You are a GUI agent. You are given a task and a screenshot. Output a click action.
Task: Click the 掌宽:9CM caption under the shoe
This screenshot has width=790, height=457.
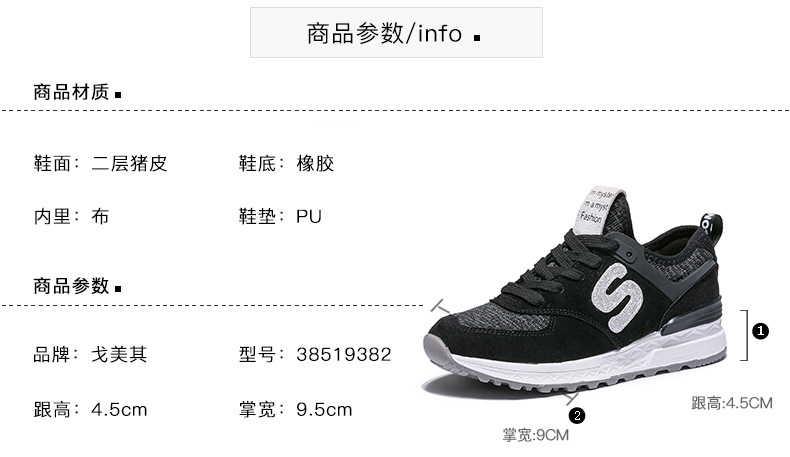[536, 434]
